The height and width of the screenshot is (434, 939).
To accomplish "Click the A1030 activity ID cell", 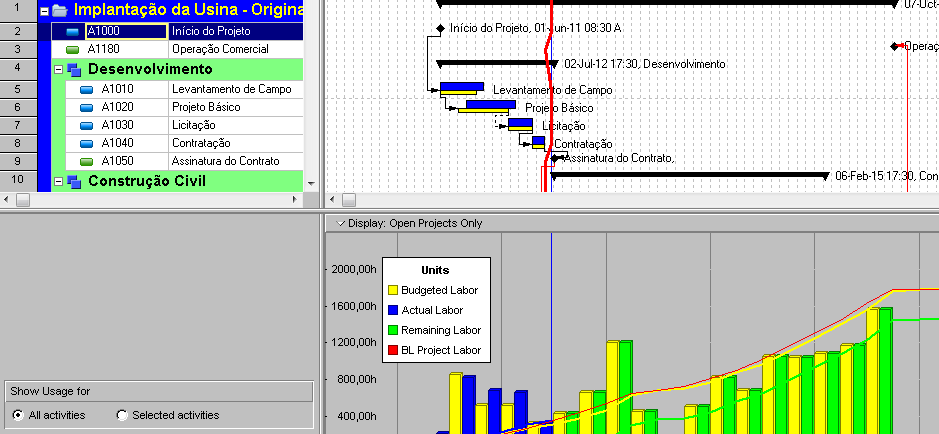I will pyautogui.click(x=117, y=125).
